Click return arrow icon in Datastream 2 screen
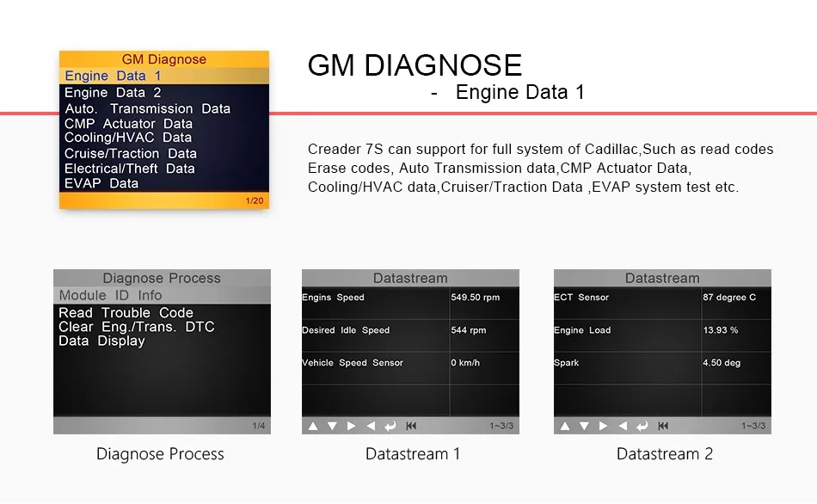This screenshot has height=504, width=817. point(642,427)
